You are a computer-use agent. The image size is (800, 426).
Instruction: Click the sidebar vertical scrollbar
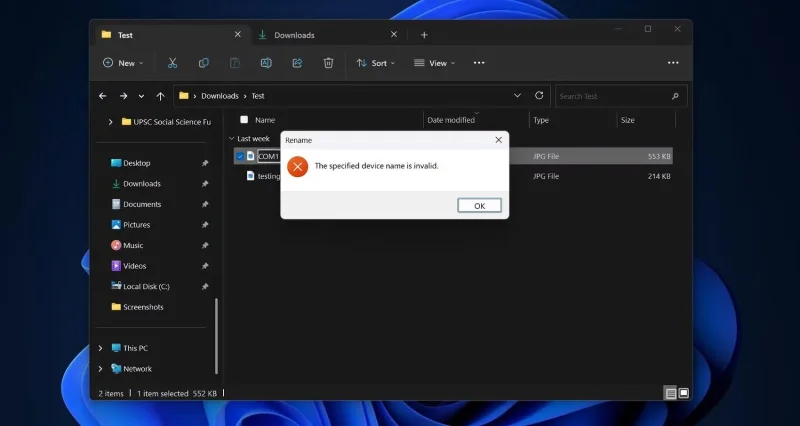[216, 336]
